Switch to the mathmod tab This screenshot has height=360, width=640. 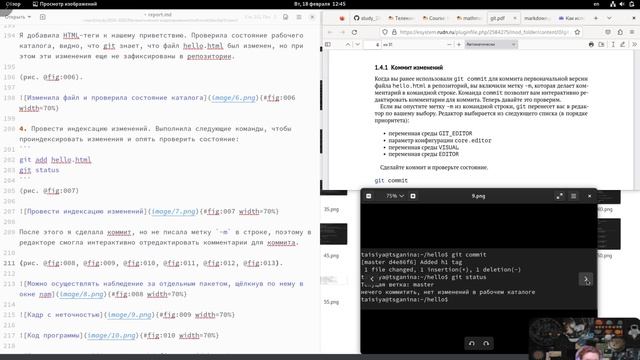469,18
